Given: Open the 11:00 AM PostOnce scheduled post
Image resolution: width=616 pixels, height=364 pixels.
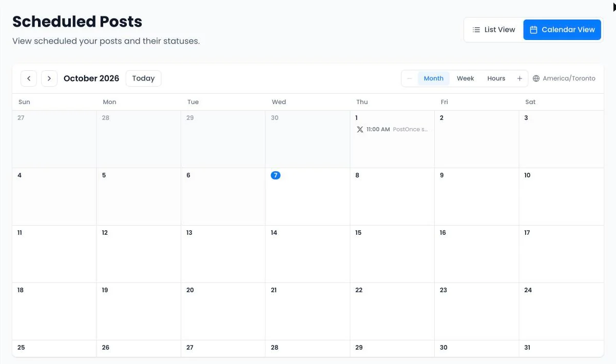Looking at the screenshot, I should click(x=392, y=130).
